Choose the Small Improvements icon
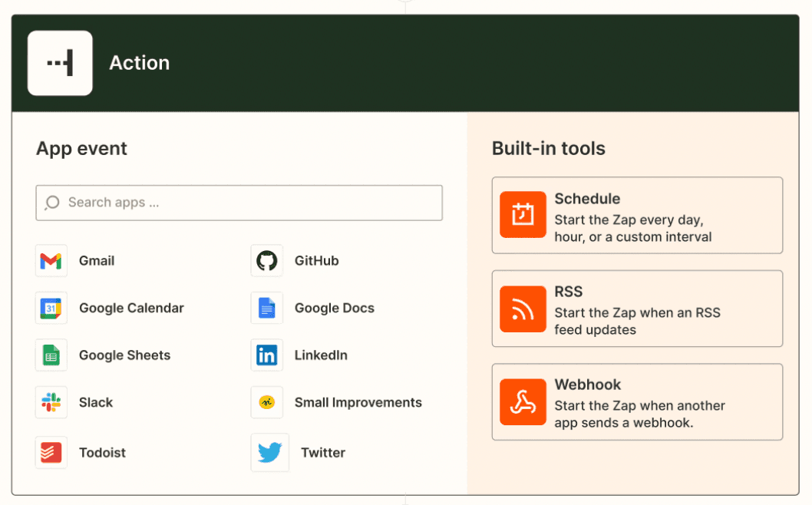 tap(267, 402)
